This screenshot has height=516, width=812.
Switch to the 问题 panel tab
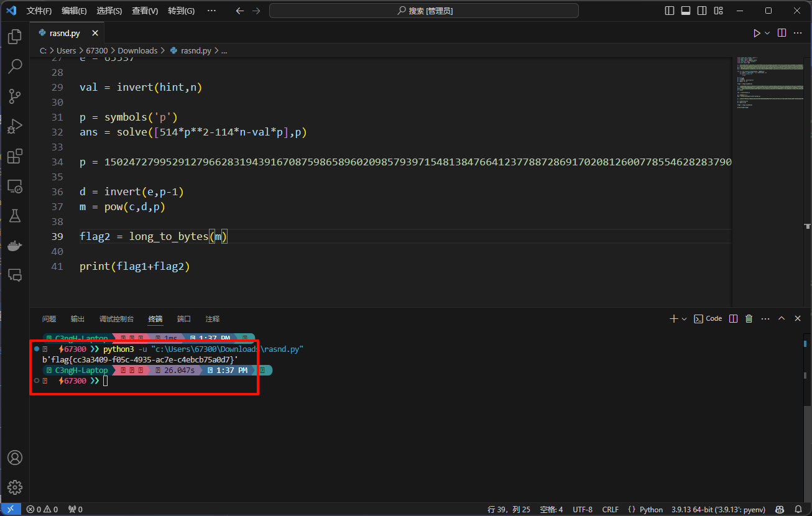[x=49, y=318]
